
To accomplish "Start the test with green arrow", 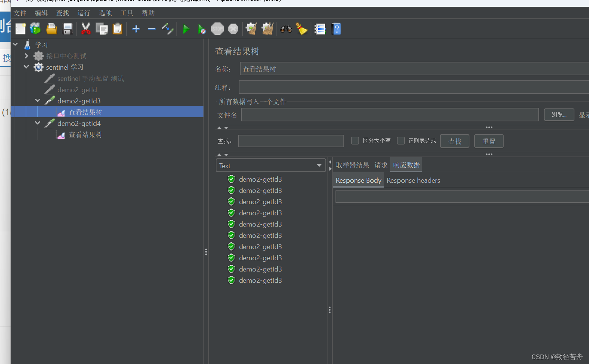I will tap(186, 29).
